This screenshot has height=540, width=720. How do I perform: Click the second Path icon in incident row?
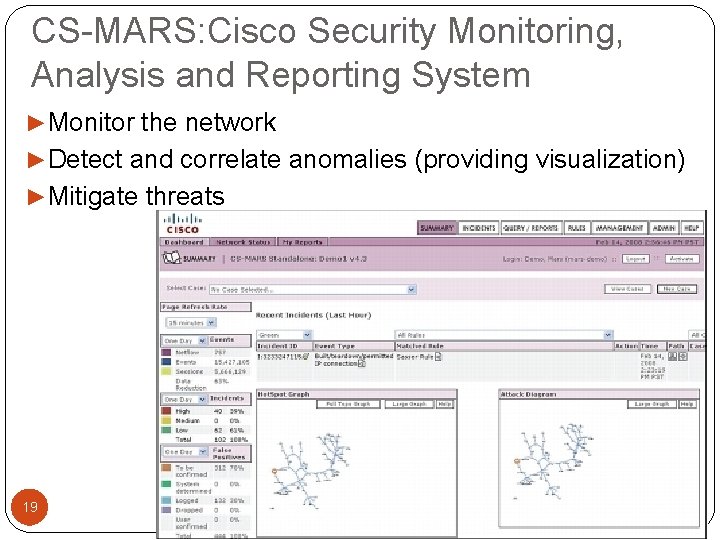683,356
